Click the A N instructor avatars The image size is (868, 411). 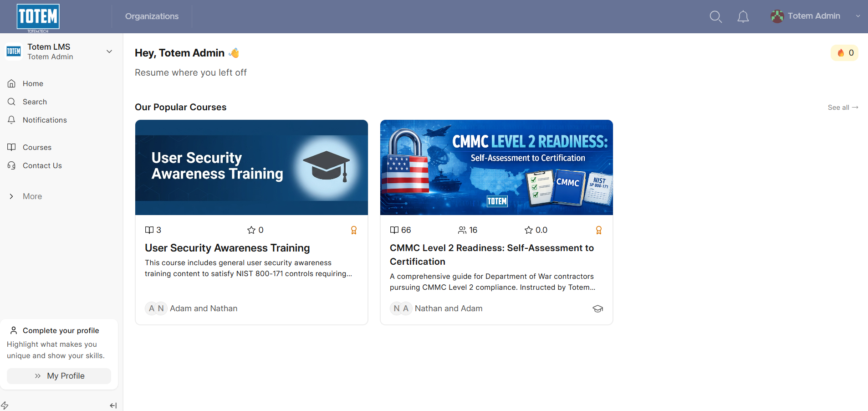click(156, 308)
